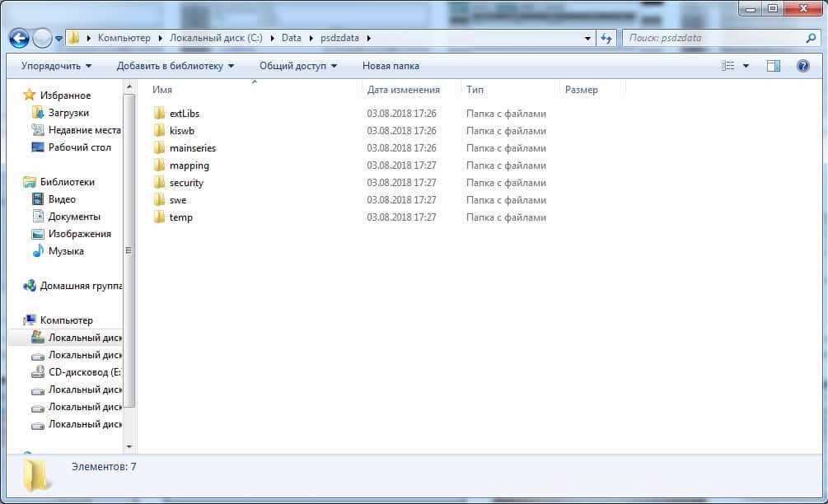Viewport: 828px width, 504px height.
Task: Select the security folder icon
Action: 159,183
